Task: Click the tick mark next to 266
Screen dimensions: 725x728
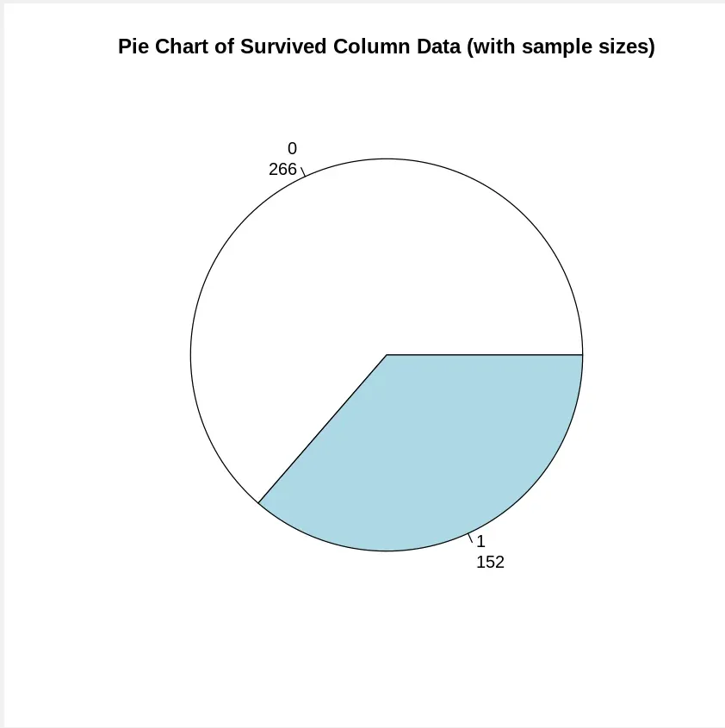Action: click(x=303, y=171)
